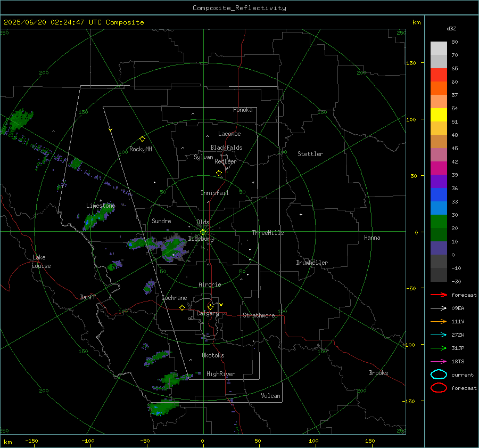The image size is (479, 448).
Task: Click the cyan 'current' ellipse legend icon
Action: [x=439, y=374]
